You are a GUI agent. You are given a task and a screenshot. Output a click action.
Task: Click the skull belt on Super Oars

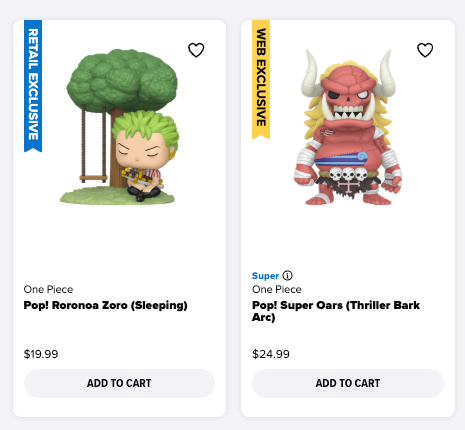[348, 174]
